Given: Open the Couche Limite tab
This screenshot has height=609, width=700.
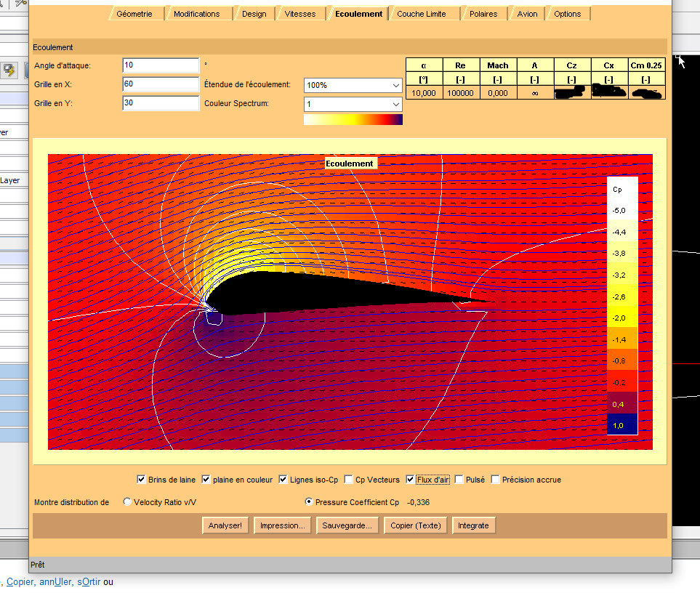Looking at the screenshot, I should click(422, 14).
